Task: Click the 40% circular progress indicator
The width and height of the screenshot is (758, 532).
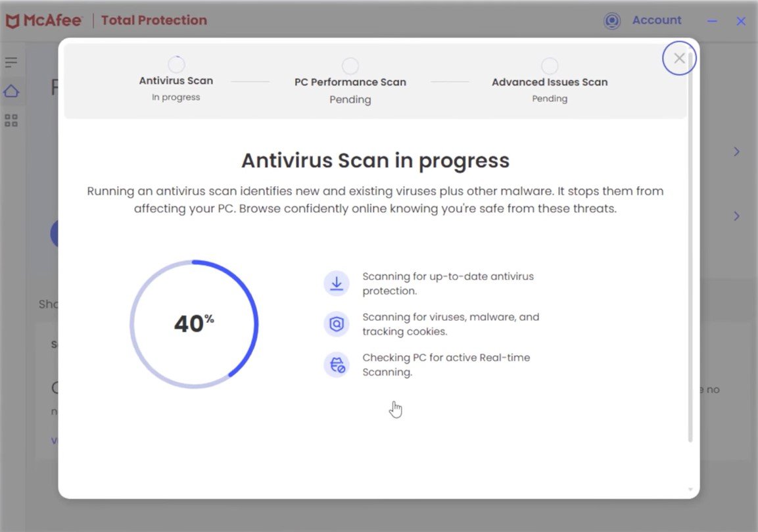Action: tap(194, 324)
